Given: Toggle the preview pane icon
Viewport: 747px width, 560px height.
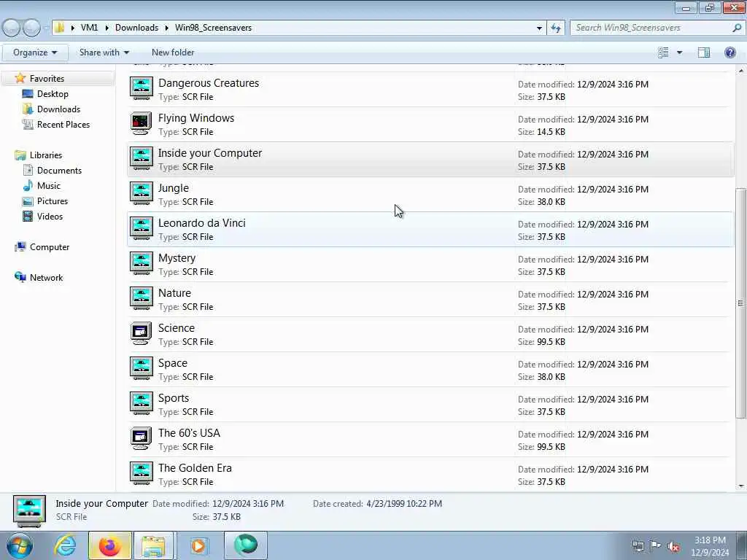Looking at the screenshot, I should [704, 52].
